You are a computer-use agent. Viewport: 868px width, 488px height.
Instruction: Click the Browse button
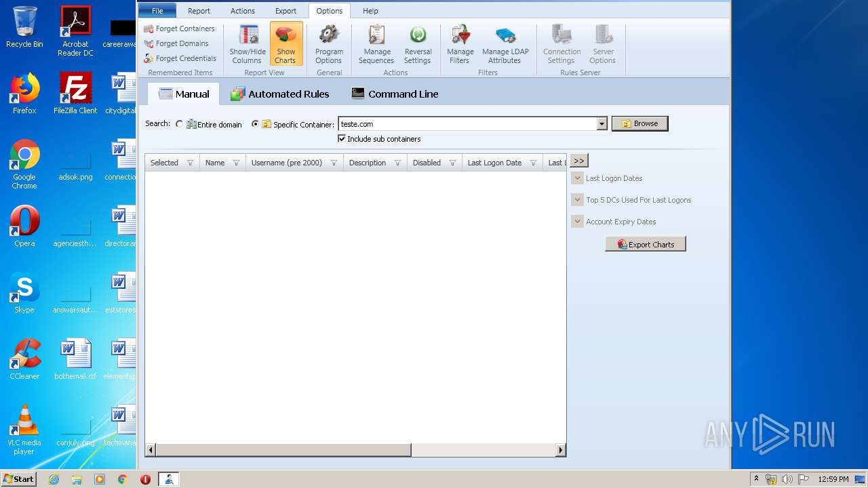pyautogui.click(x=639, y=123)
